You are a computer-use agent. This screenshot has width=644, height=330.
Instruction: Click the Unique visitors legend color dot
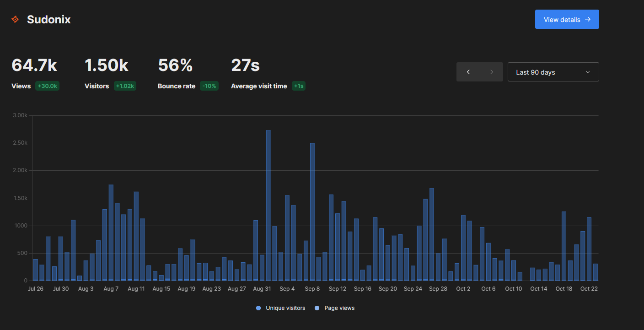click(x=258, y=308)
